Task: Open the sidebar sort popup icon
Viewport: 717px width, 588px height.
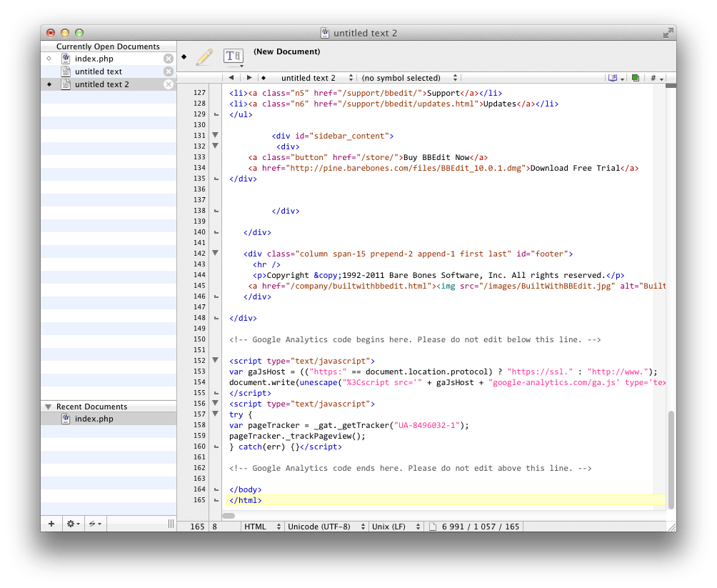Action: 95,524
